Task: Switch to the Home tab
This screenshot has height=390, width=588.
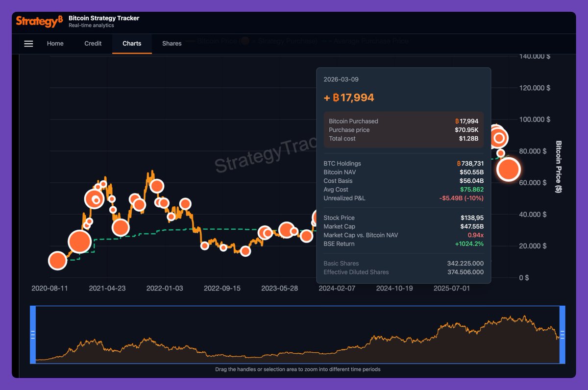Action: [x=55, y=44]
